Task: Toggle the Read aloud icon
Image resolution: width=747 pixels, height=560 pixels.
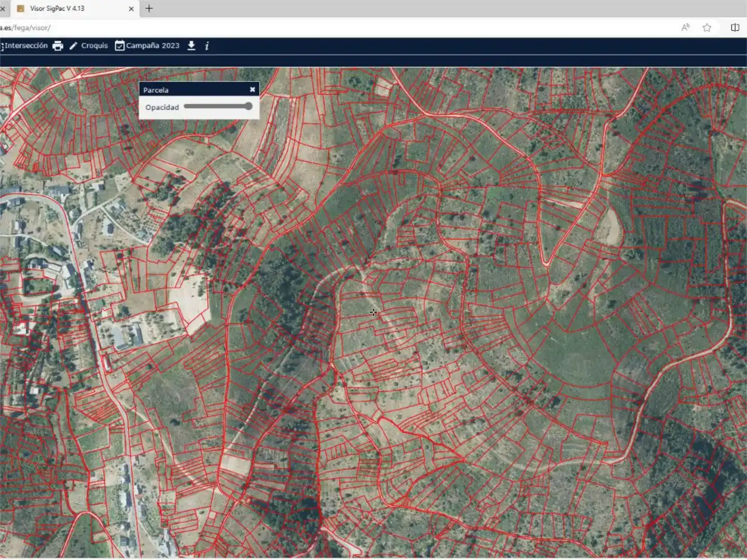Action: (x=685, y=27)
